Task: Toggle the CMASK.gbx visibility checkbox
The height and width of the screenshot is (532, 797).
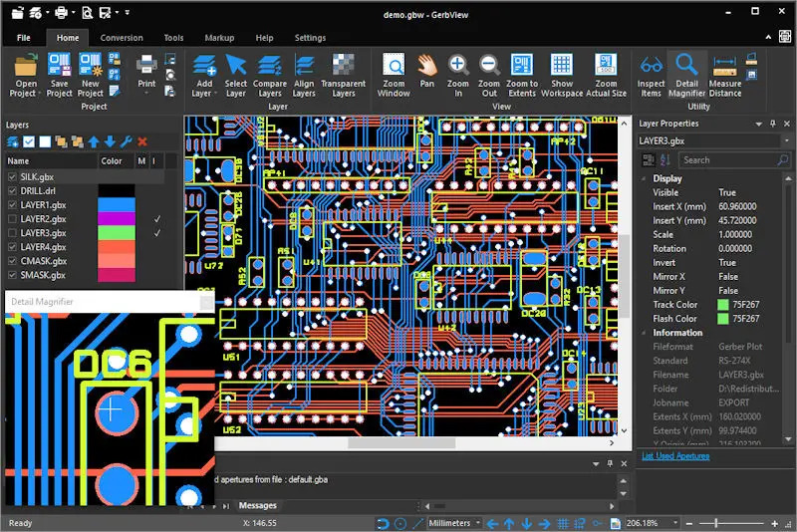Action: coord(12,261)
